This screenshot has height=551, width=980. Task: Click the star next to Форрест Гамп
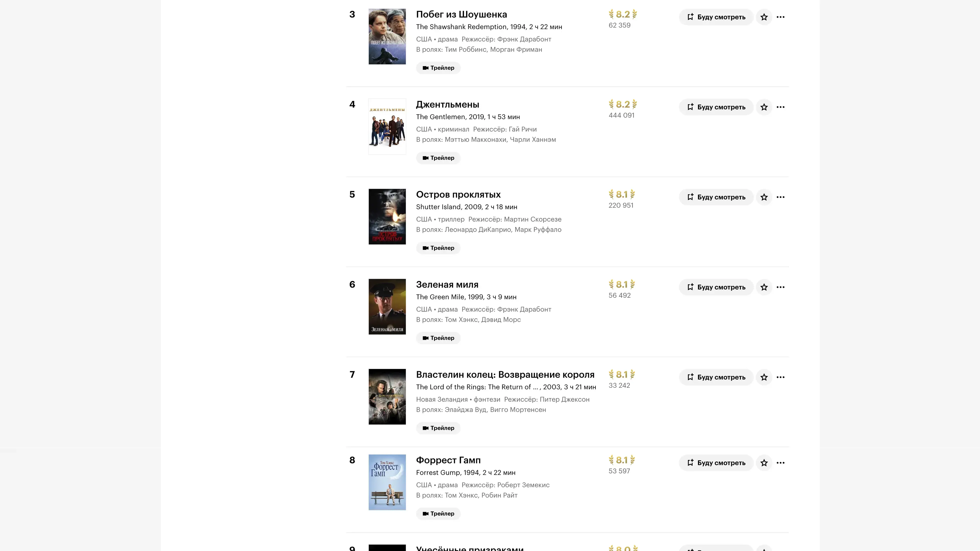pyautogui.click(x=764, y=463)
